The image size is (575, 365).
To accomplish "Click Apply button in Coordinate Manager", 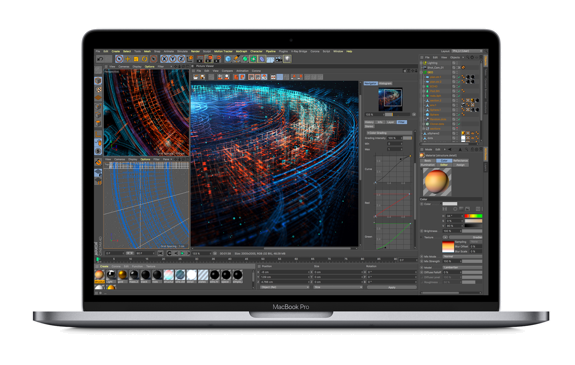I will pos(392,287).
